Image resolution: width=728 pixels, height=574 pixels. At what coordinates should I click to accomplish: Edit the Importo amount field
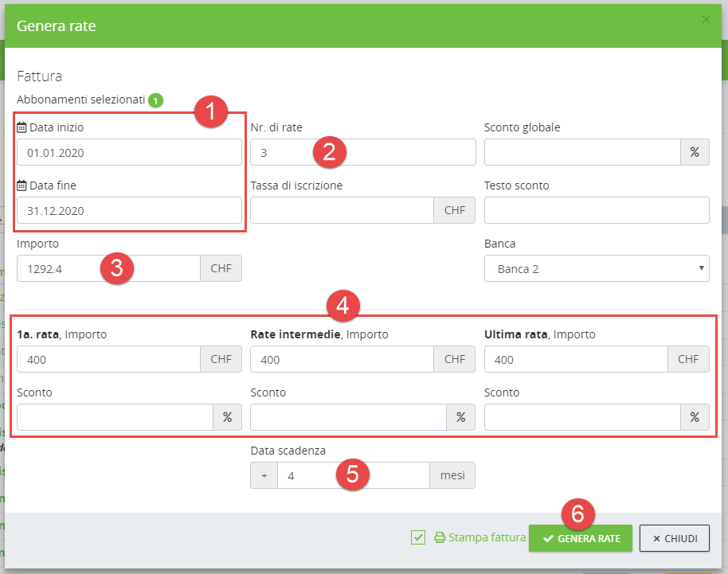coord(108,269)
